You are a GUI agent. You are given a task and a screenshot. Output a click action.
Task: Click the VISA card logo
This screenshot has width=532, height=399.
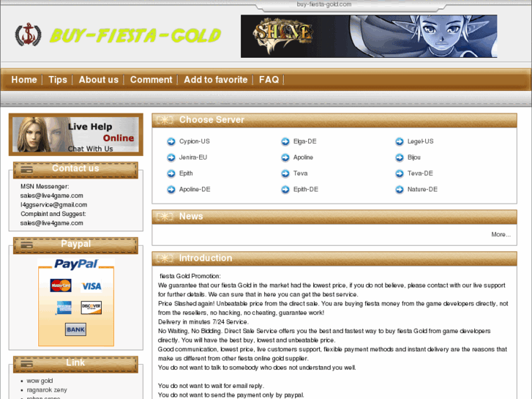[91, 286]
